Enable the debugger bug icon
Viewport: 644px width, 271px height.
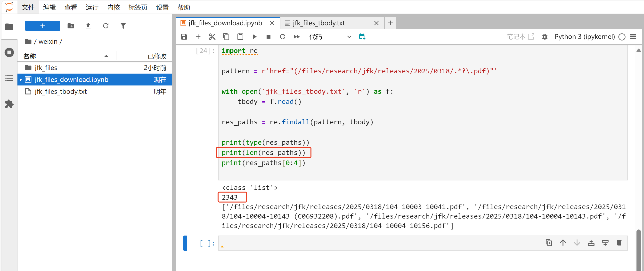coord(545,37)
